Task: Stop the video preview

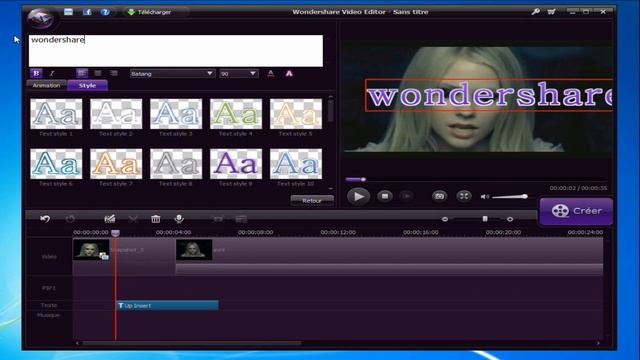Action: (384, 196)
